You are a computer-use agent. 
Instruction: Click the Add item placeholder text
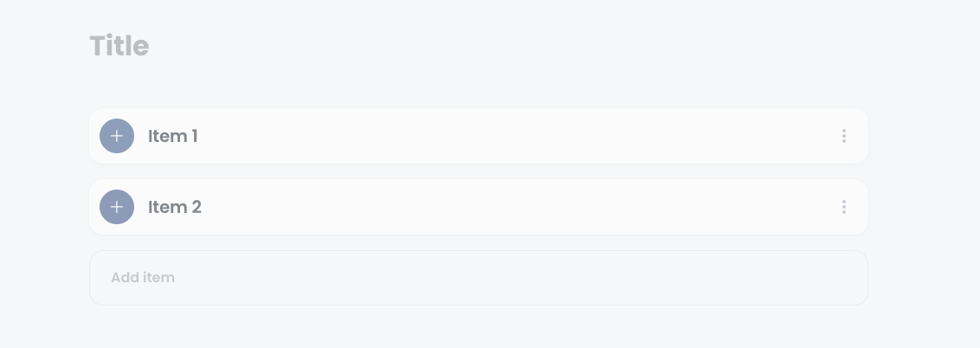tap(143, 277)
